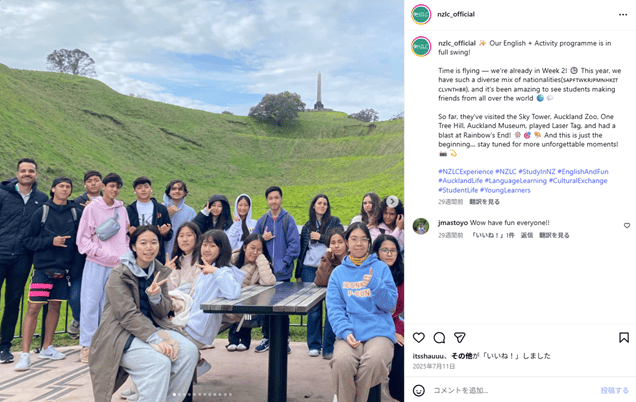
Task: Open the その他 likes list
Action: pos(461,356)
